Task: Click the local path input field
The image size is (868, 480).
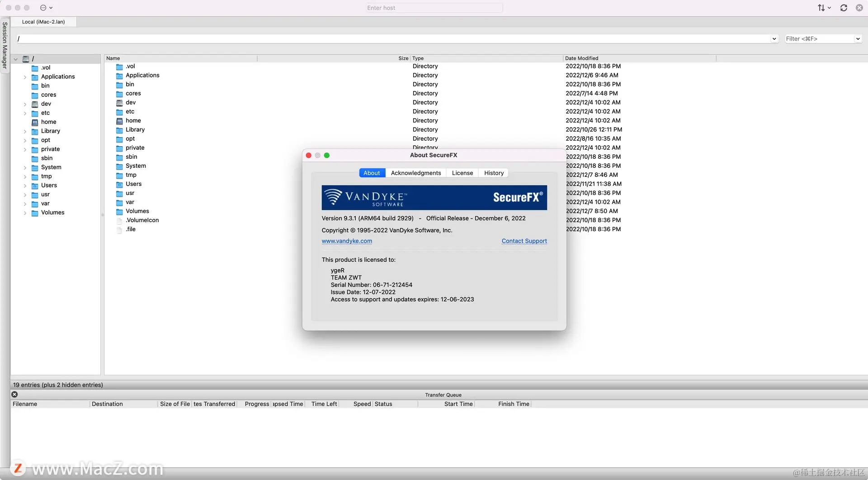Action: pyautogui.click(x=393, y=39)
